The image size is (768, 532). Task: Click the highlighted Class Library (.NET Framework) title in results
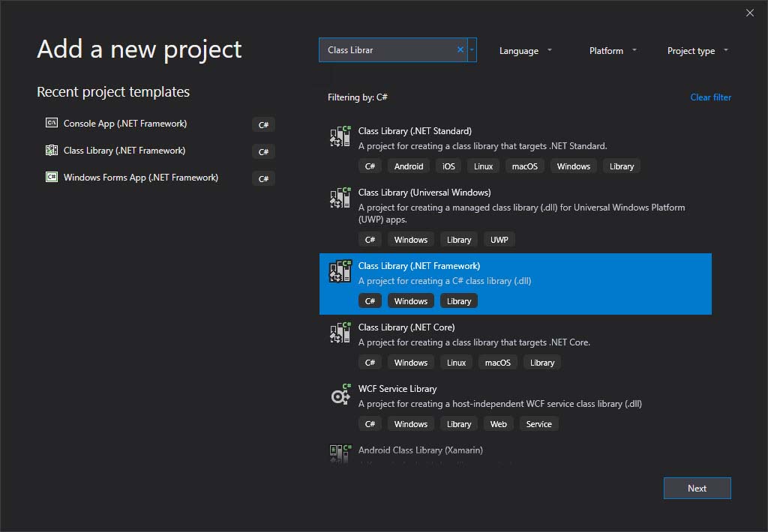(x=419, y=266)
